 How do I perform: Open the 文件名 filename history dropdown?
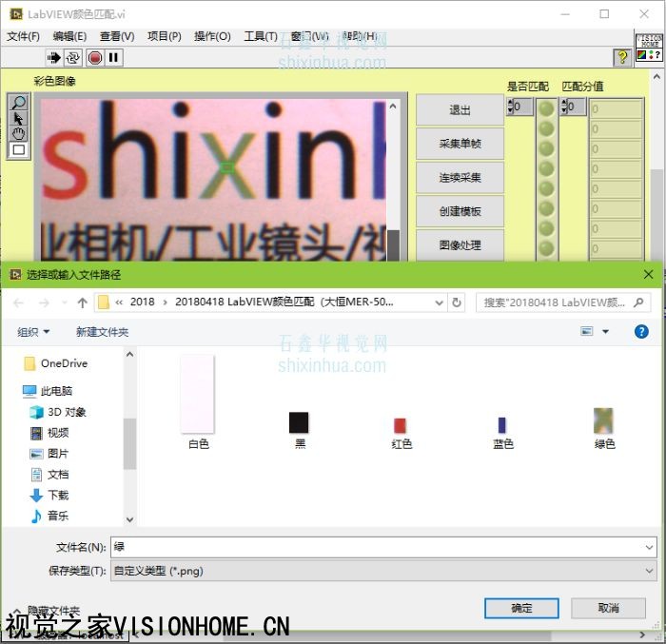[x=649, y=547]
